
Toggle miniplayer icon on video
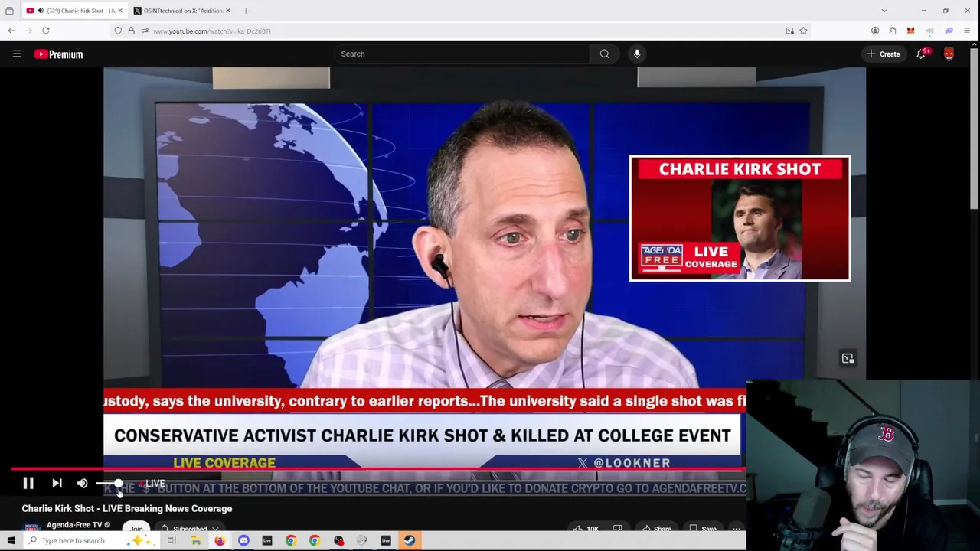848,358
